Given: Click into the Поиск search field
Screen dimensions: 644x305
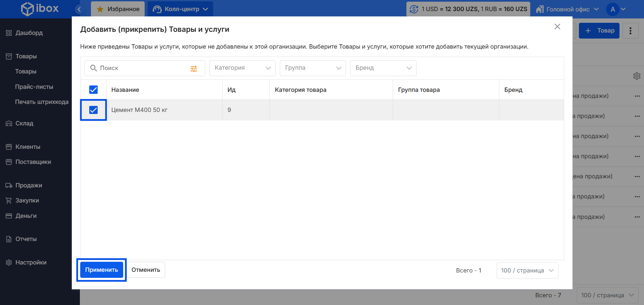Looking at the screenshot, I should click(141, 68).
